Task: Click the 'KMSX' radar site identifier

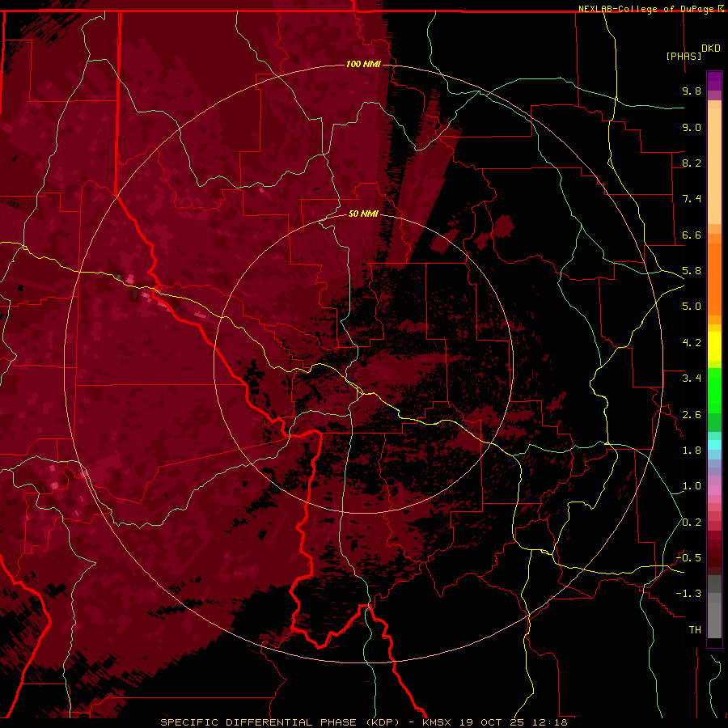Action: 437,722
